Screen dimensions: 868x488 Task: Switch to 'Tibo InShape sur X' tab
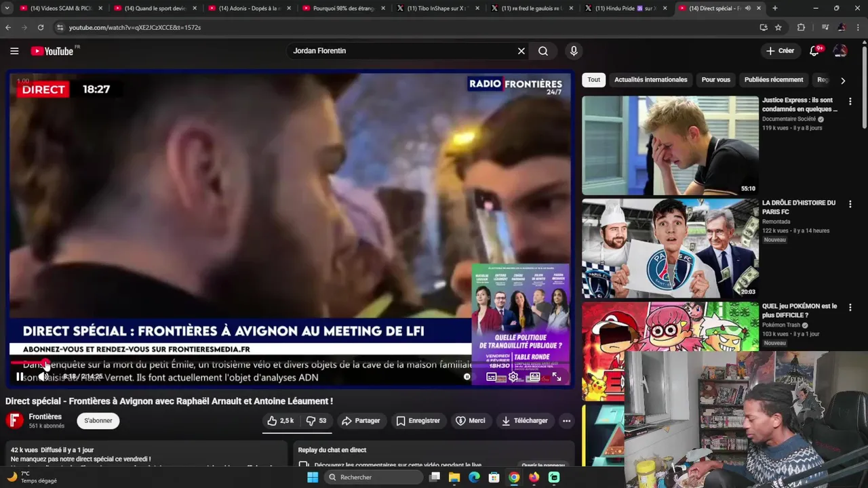pos(438,8)
